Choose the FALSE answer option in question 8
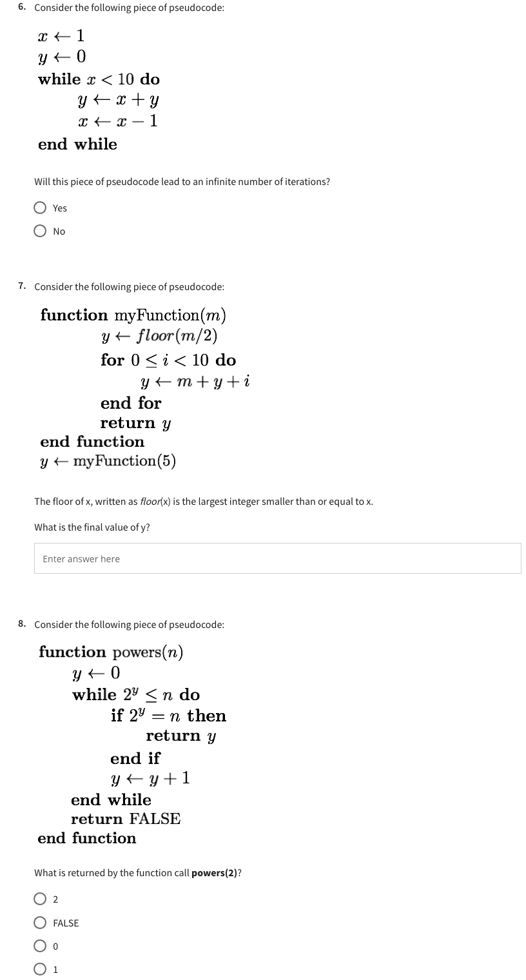526x980 pixels. pos(40,923)
